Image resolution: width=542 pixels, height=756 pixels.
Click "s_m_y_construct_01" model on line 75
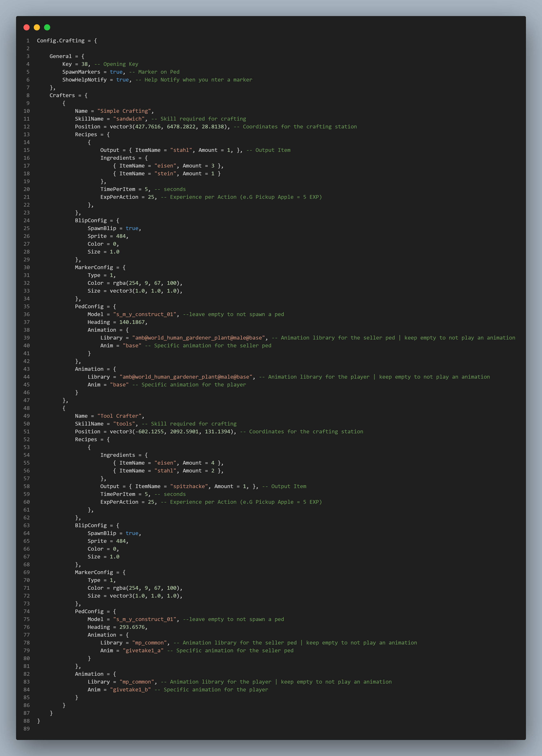[x=145, y=619]
